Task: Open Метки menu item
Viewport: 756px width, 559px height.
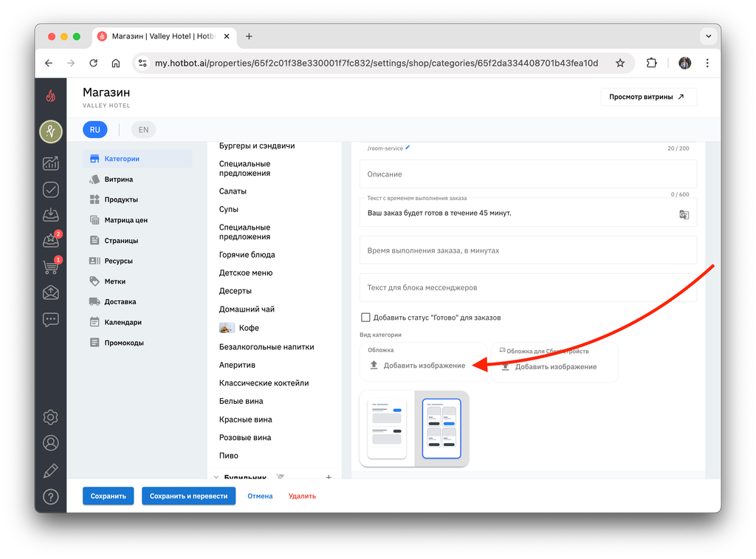Action: (137, 281)
